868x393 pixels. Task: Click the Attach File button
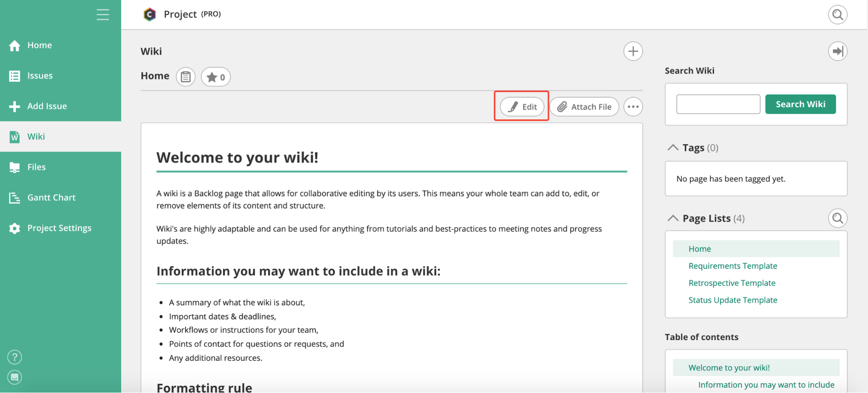pyautogui.click(x=584, y=107)
